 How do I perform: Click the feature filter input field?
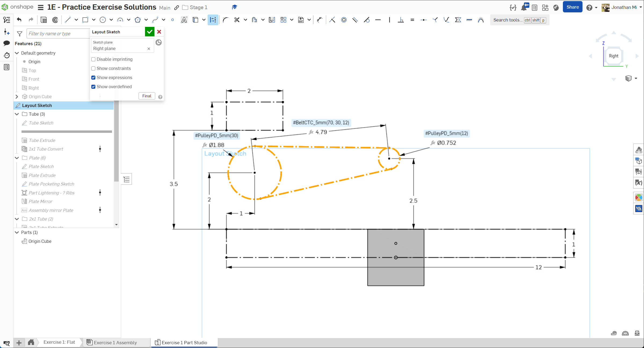pos(58,34)
